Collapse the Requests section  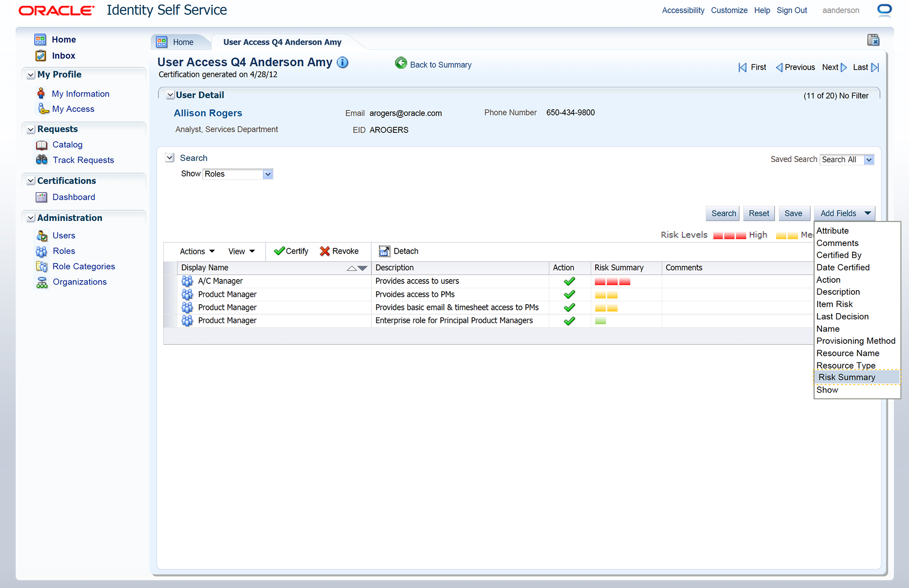tap(31, 129)
